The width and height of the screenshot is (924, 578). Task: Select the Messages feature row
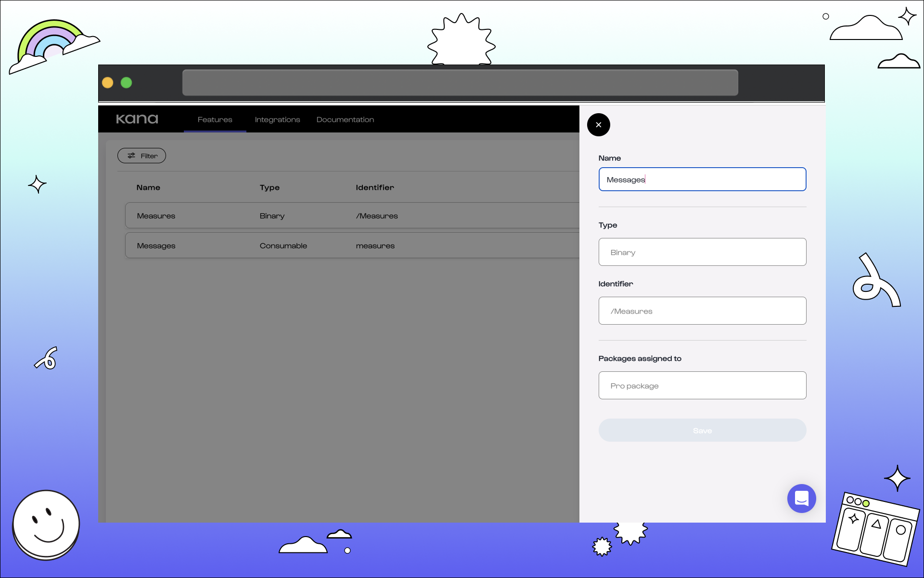pos(351,245)
